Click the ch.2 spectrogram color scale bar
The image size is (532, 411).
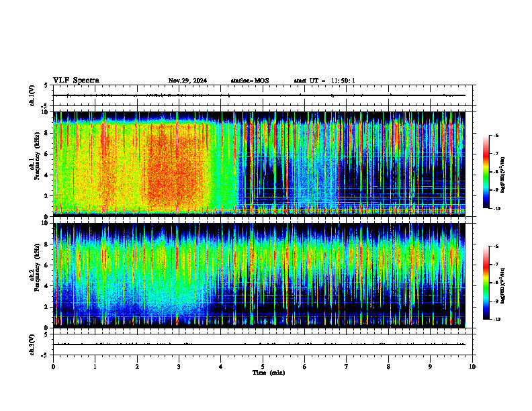(486, 283)
